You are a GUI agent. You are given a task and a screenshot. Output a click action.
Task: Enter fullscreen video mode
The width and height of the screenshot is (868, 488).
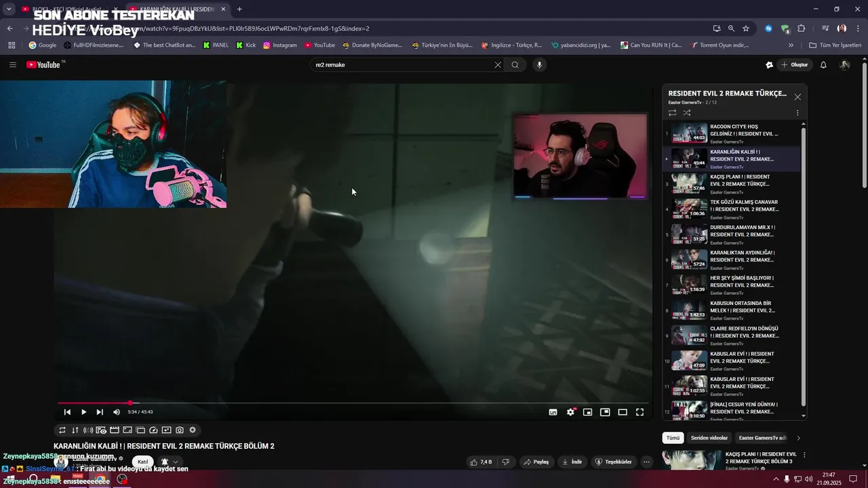point(639,412)
